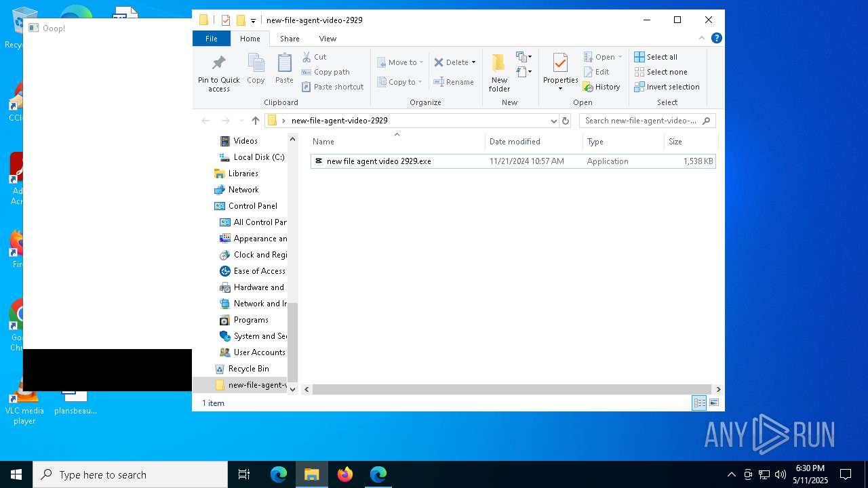The height and width of the screenshot is (488, 868).
Task: Click Copy path in ribbon
Action: click(325, 72)
